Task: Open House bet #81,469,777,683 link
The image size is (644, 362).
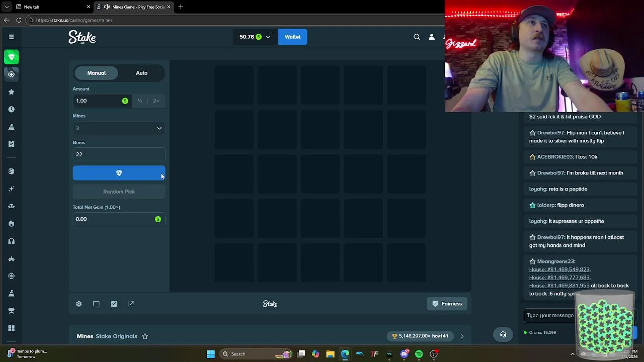Action: (559, 278)
